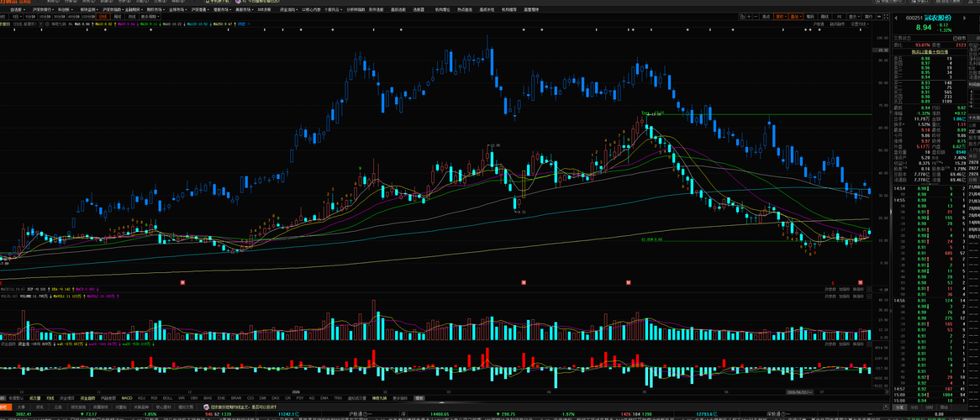The width and height of the screenshot is (980, 420).
Task: Open the 资金流向 menu
Action: 287,10
